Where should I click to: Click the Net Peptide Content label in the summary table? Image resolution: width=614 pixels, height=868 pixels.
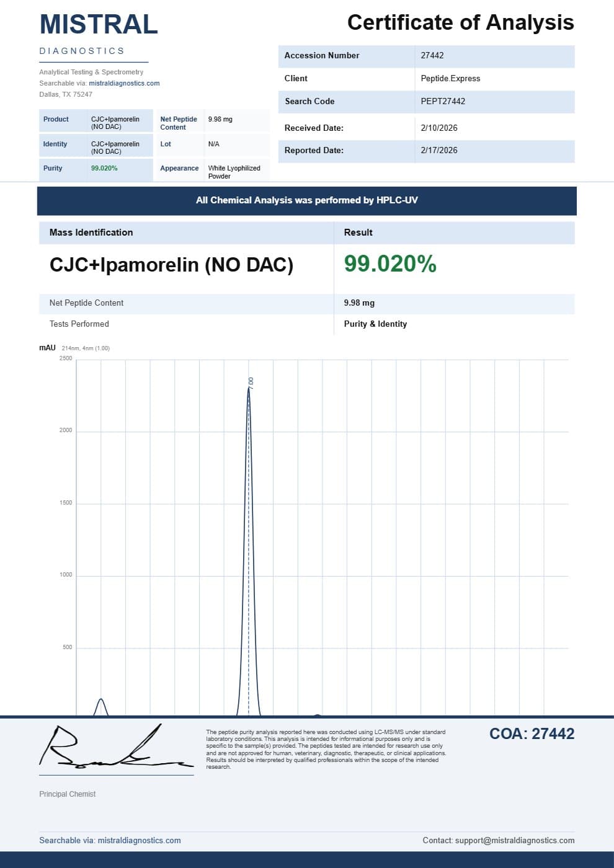coord(179,123)
